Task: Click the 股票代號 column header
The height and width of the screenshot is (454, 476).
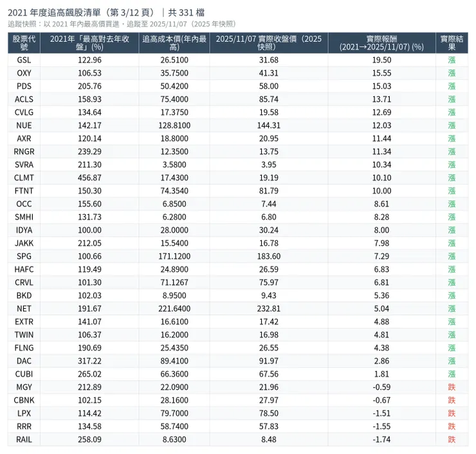Action: (x=24, y=43)
